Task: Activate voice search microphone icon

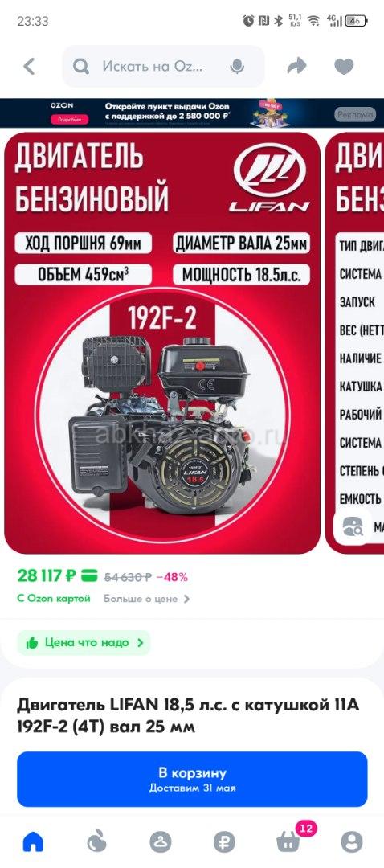Action: (237, 67)
